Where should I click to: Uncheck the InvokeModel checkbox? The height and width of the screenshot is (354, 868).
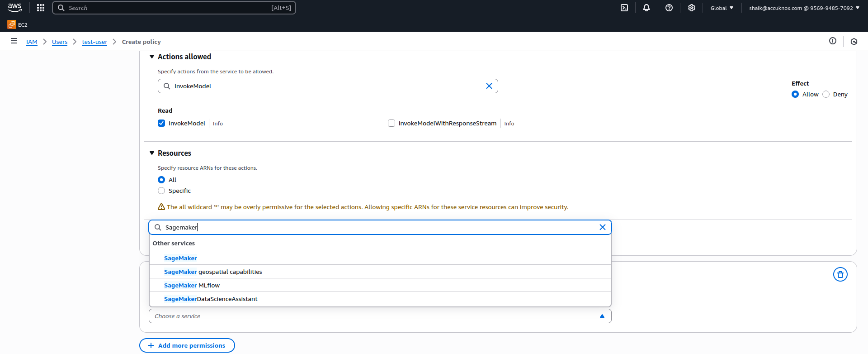pyautogui.click(x=161, y=123)
